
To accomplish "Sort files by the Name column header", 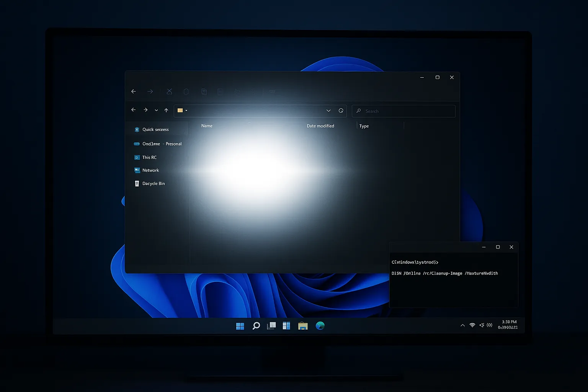I will [x=207, y=126].
